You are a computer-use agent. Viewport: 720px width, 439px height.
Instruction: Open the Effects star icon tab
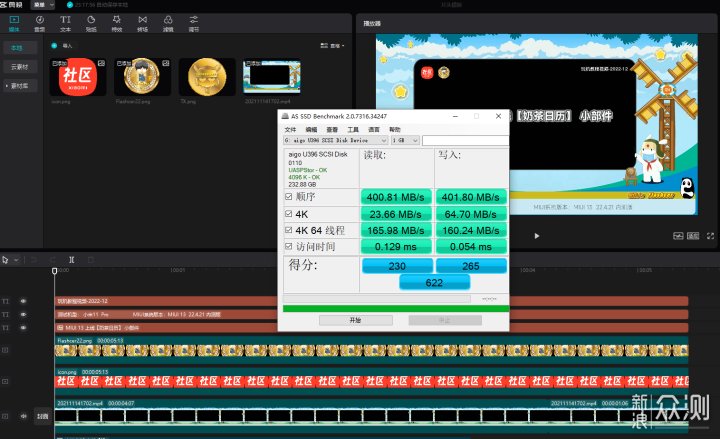[117, 23]
